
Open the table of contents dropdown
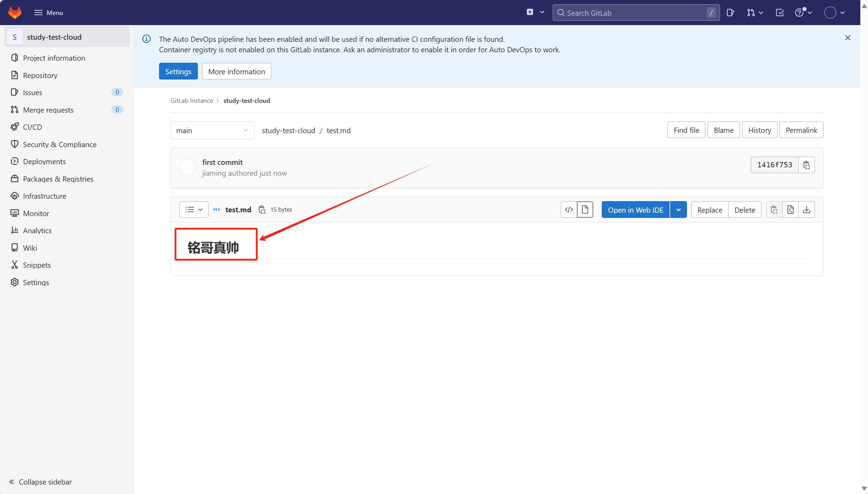pyautogui.click(x=194, y=210)
